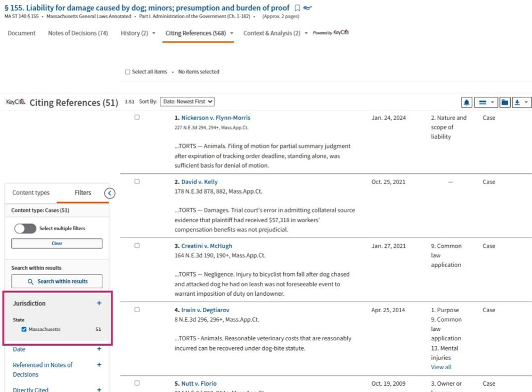This screenshot has height=392, width=532.
Task: Click the section 155 document title
Action: pyautogui.click(x=147, y=7)
